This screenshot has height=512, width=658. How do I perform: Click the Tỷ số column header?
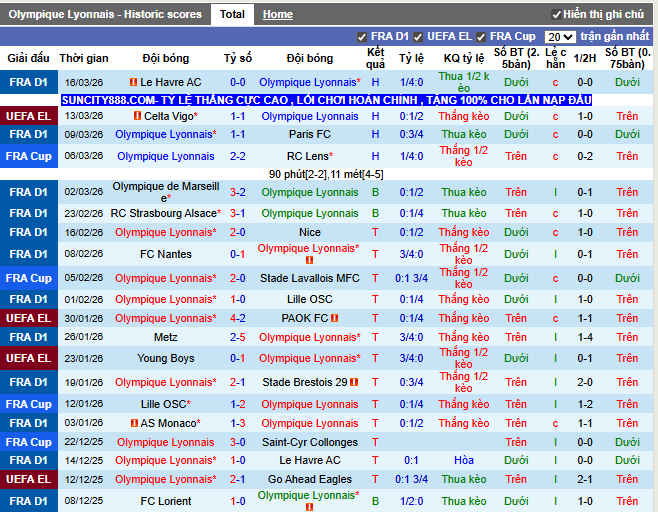pos(237,58)
